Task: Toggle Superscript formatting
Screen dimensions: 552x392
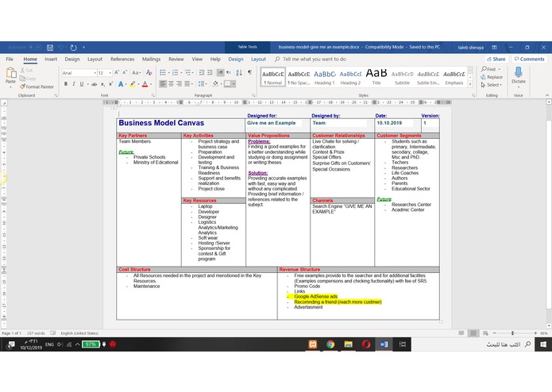Action: [110, 84]
